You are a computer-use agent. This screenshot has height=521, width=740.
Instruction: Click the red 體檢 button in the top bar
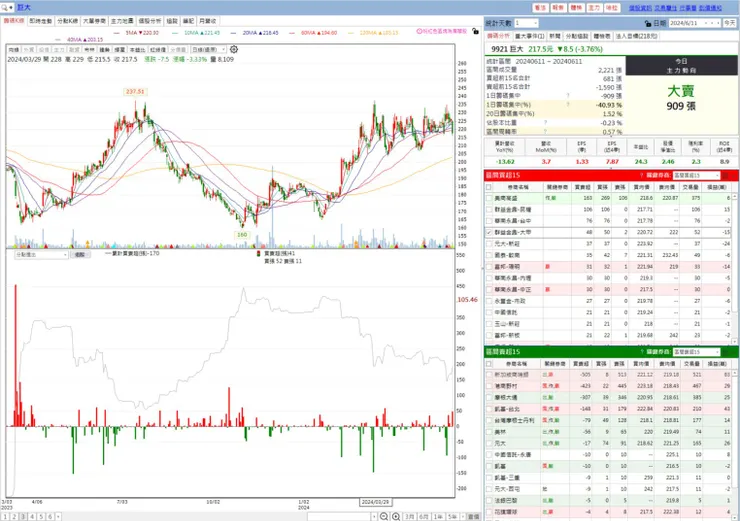576,8
